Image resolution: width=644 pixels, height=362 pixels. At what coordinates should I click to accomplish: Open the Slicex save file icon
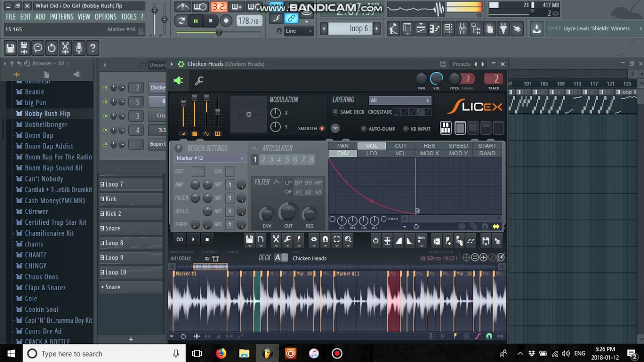click(x=250, y=240)
